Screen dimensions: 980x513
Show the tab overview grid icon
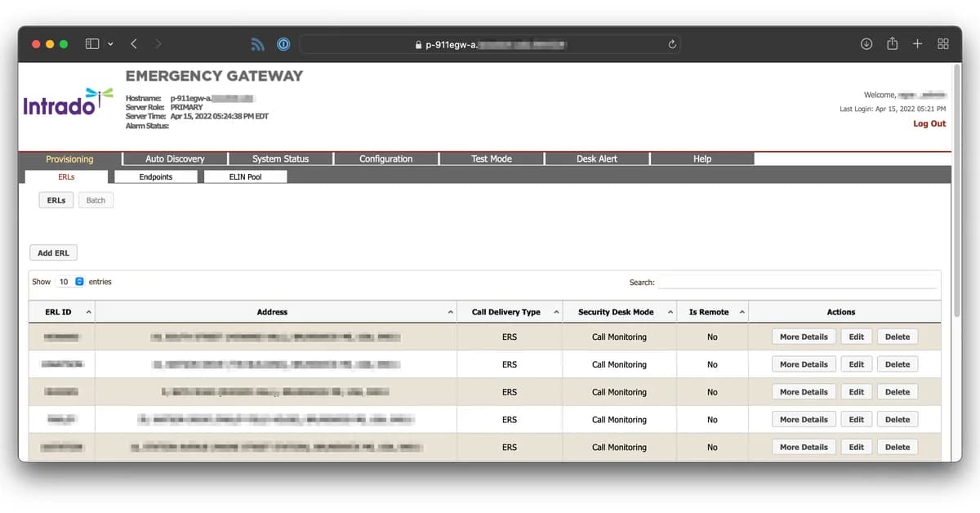[x=942, y=44]
